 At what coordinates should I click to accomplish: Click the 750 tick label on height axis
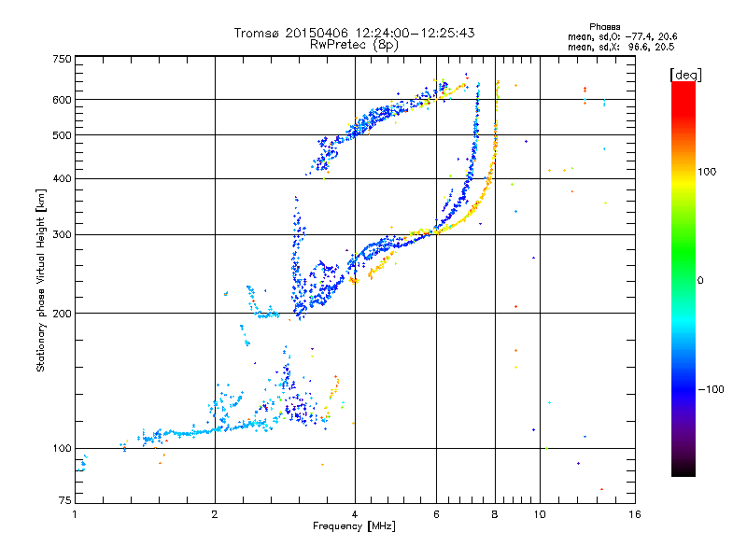click(62, 59)
